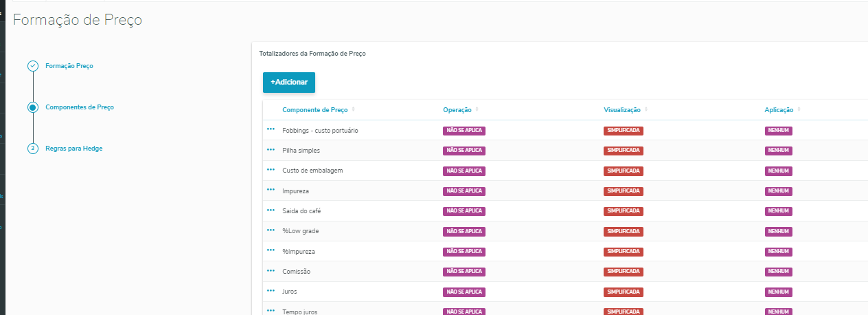
Task: Click NENHUM badge in Fobbings row
Action: click(779, 131)
